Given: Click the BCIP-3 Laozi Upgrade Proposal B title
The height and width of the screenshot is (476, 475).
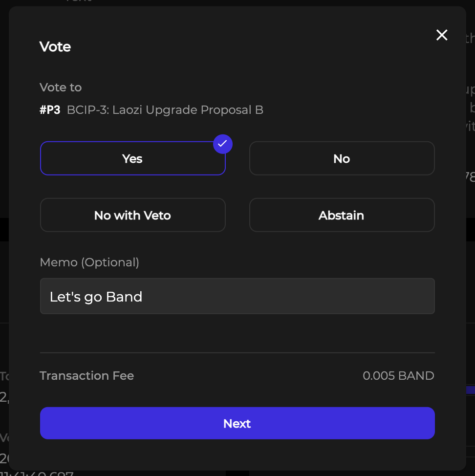Looking at the screenshot, I should coord(165,110).
